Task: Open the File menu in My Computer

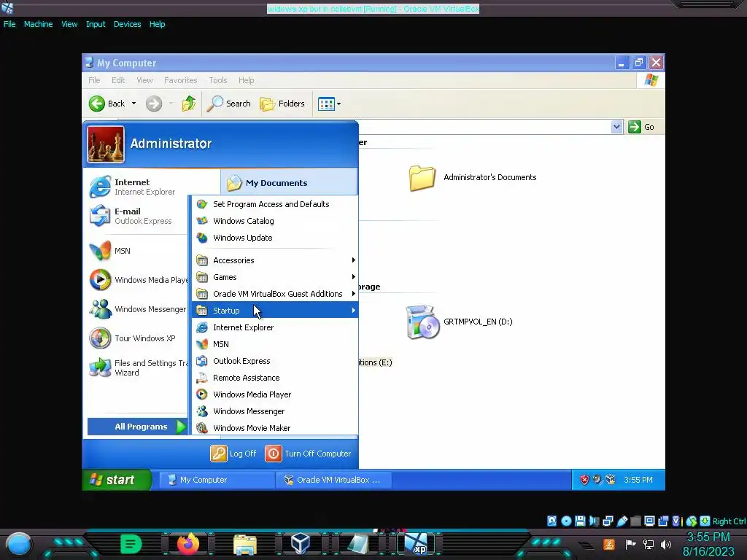Action: 94,80
